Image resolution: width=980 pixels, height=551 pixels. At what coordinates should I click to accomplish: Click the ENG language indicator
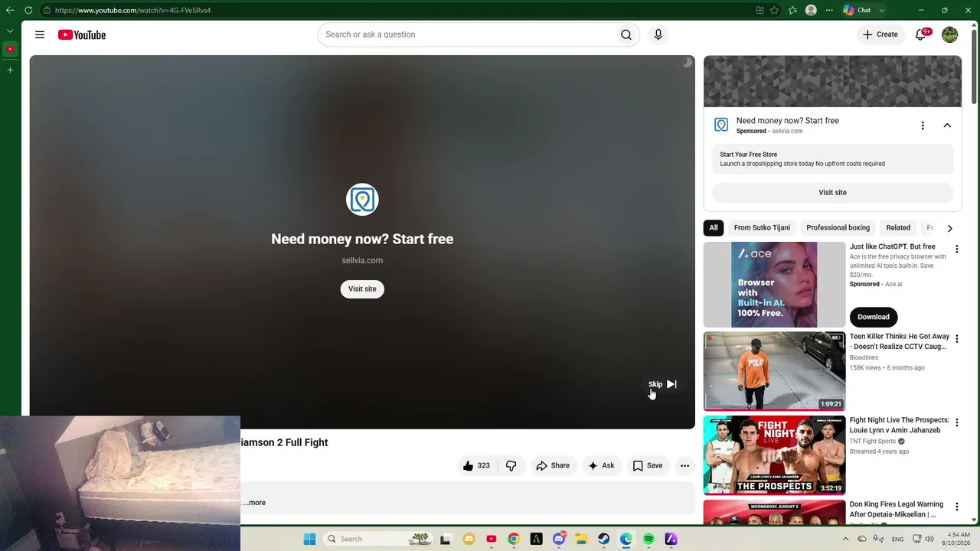pyautogui.click(x=897, y=540)
